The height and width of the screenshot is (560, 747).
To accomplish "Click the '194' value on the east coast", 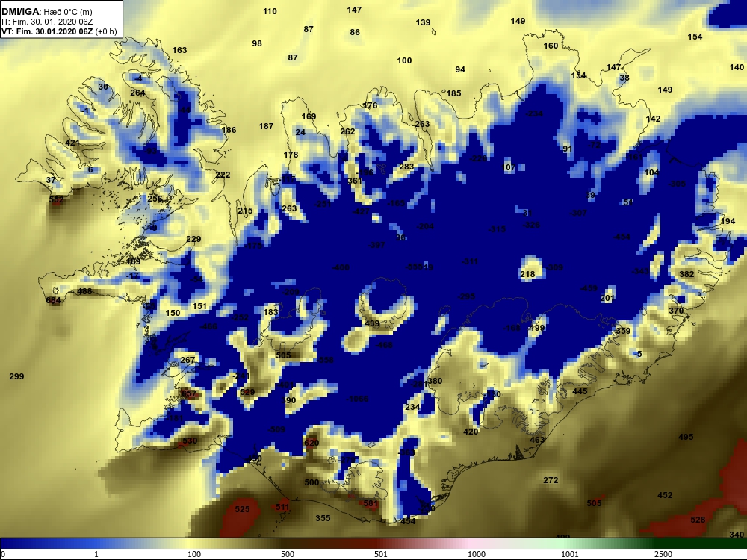I will [x=728, y=222].
